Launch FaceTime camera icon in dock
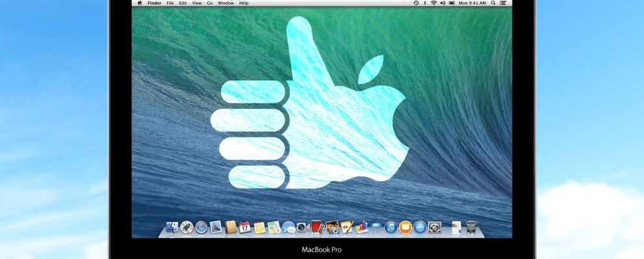The width and height of the screenshot is (644, 259). (303, 227)
